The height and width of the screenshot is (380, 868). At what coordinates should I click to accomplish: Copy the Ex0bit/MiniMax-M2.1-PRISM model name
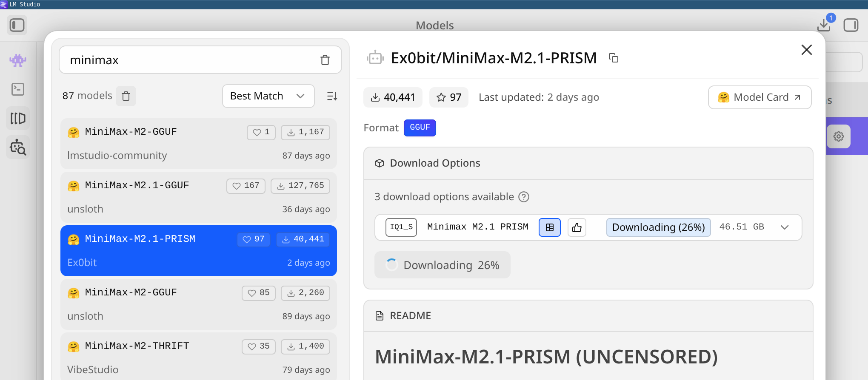pos(614,58)
